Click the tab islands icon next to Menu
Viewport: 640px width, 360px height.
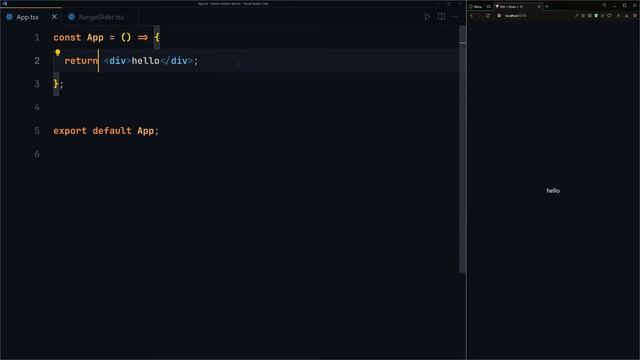tap(489, 7)
